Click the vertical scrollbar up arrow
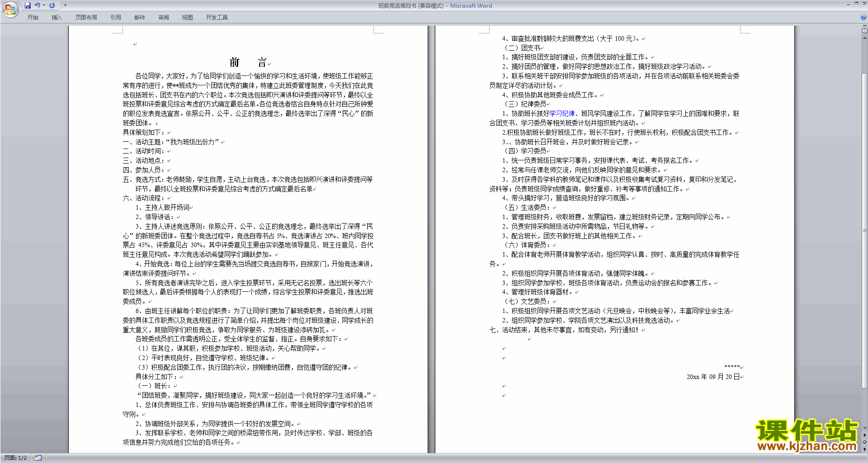This screenshot has width=868, height=463. (x=865, y=38)
